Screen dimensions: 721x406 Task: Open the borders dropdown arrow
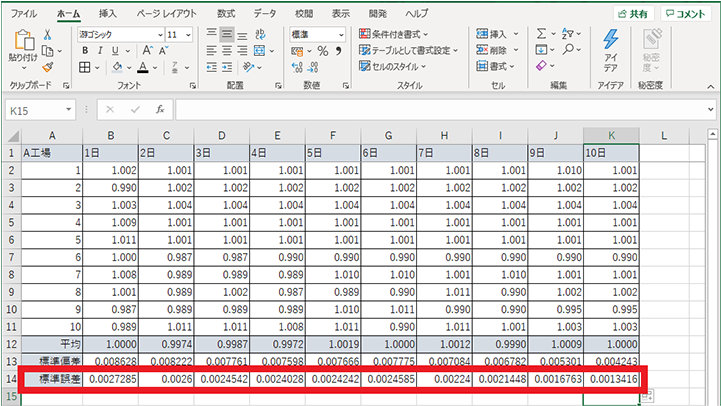pos(97,68)
